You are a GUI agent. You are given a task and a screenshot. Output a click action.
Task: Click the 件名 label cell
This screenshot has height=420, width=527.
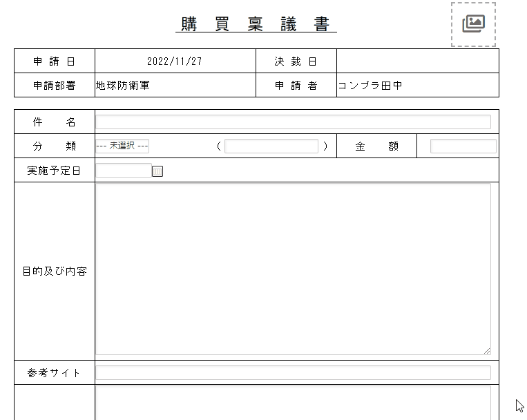pyautogui.click(x=55, y=122)
